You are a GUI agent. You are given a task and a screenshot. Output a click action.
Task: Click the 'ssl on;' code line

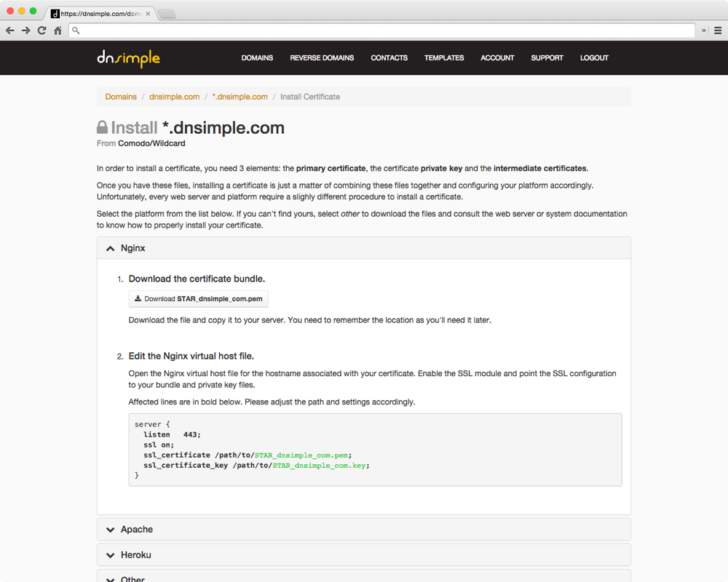click(x=158, y=445)
